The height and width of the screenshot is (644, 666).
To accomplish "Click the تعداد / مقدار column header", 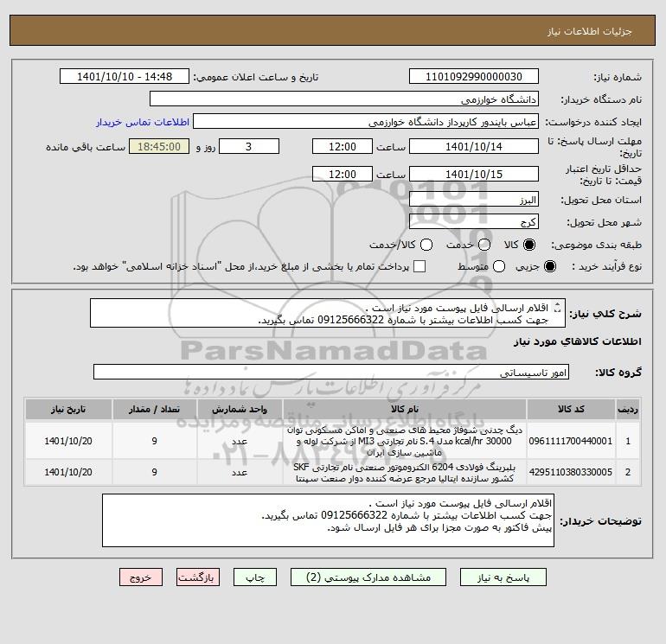I will 155,409.
